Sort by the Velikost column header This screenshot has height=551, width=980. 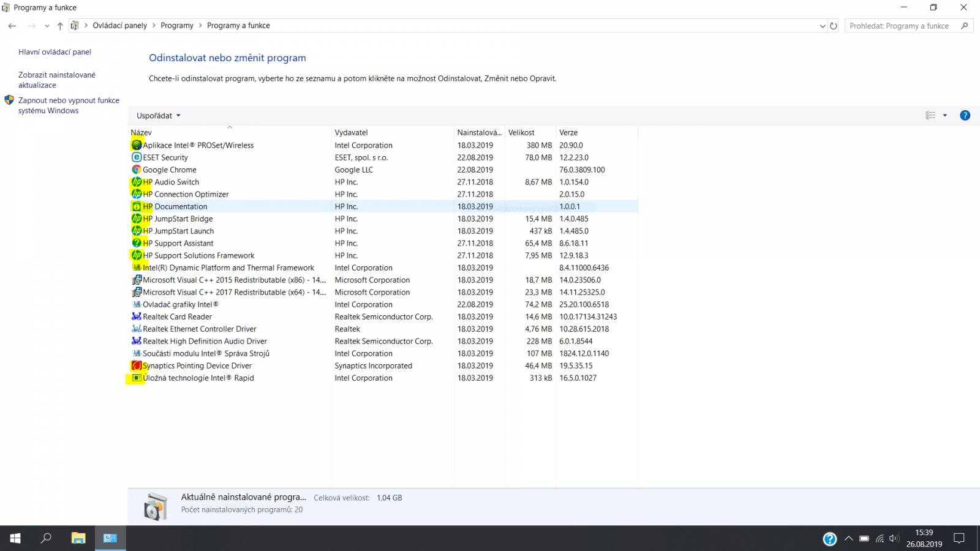[x=530, y=132]
